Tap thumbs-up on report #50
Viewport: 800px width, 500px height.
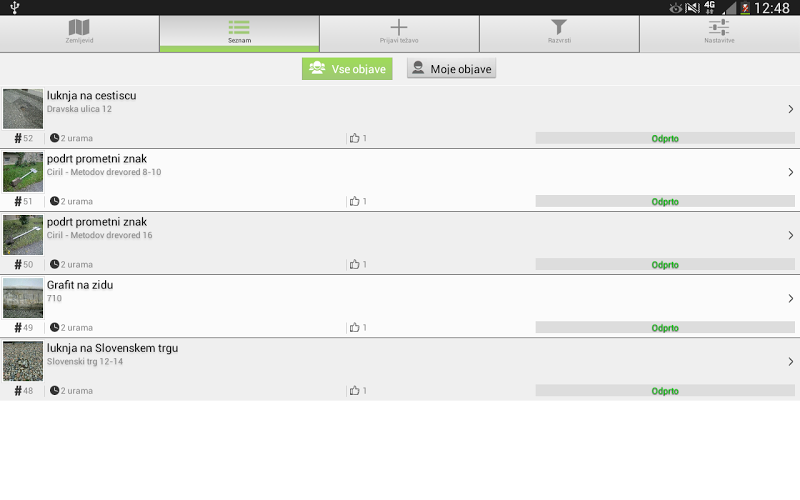pyautogui.click(x=355, y=264)
